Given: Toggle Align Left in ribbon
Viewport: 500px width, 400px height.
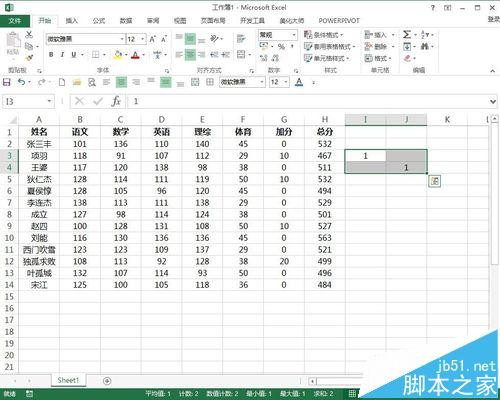Looking at the screenshot, I should point(179,54).
